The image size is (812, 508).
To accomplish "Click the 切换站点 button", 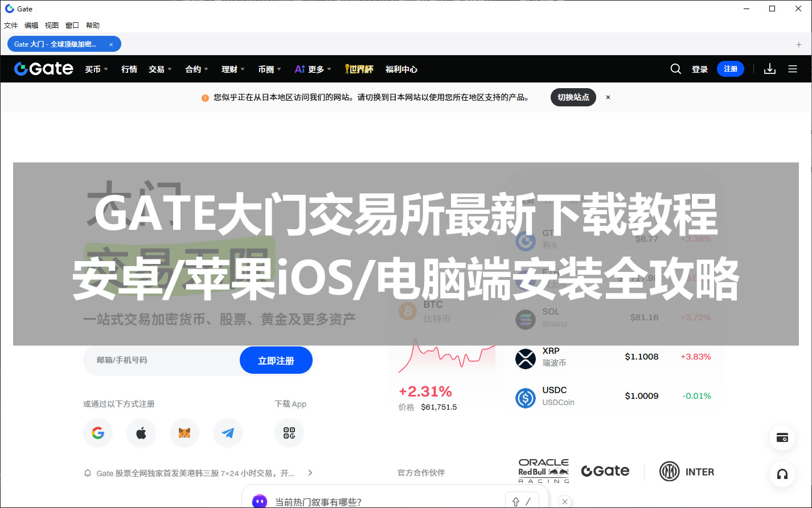I will pos(573,97).
